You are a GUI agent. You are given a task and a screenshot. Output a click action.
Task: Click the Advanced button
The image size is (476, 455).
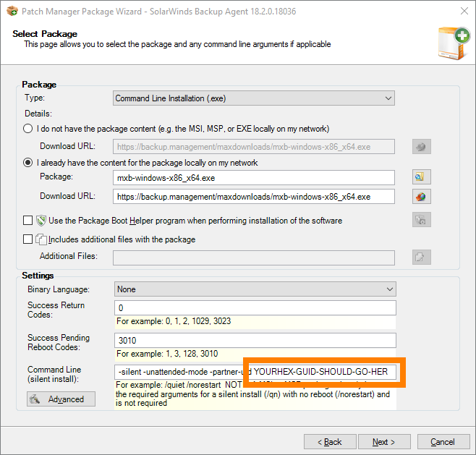coord(61,399)
